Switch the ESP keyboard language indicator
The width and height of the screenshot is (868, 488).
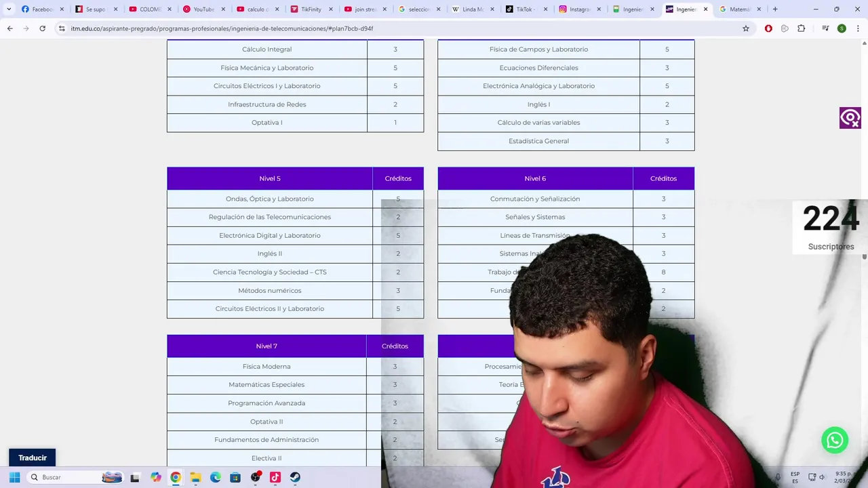(795, 477)
